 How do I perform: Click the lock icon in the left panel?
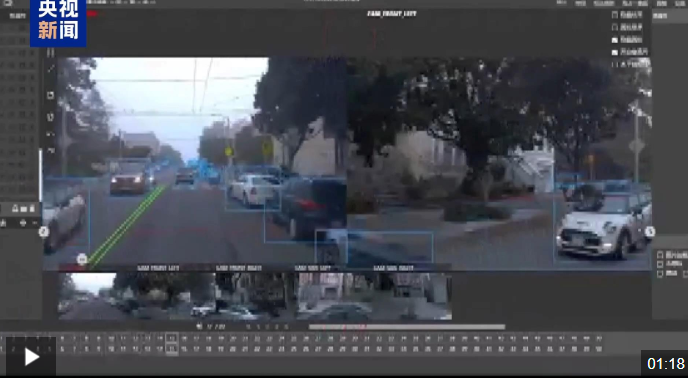pyautogui.click(x=14, y=209)
